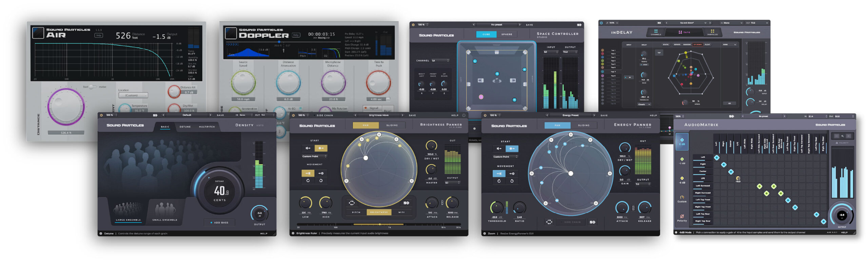The height and width of the screenshot is (263, 868).
Task: Click the purple Distance knob in Air
Action: pyautogui.click(x=65, y=107)
